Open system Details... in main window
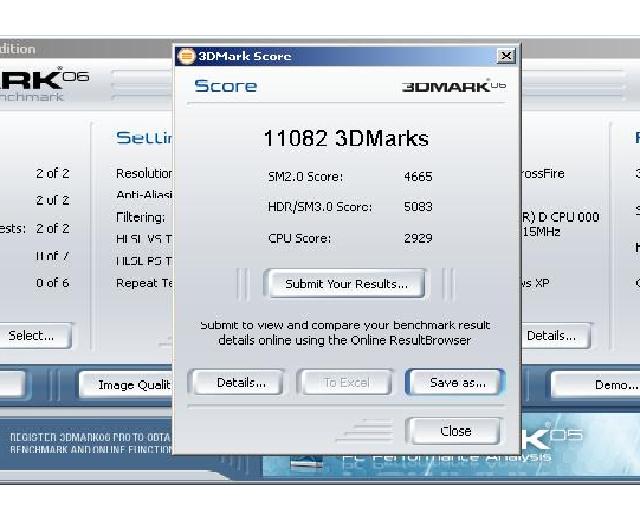This screenshot has width=640, height=512. tap(555, 336)
